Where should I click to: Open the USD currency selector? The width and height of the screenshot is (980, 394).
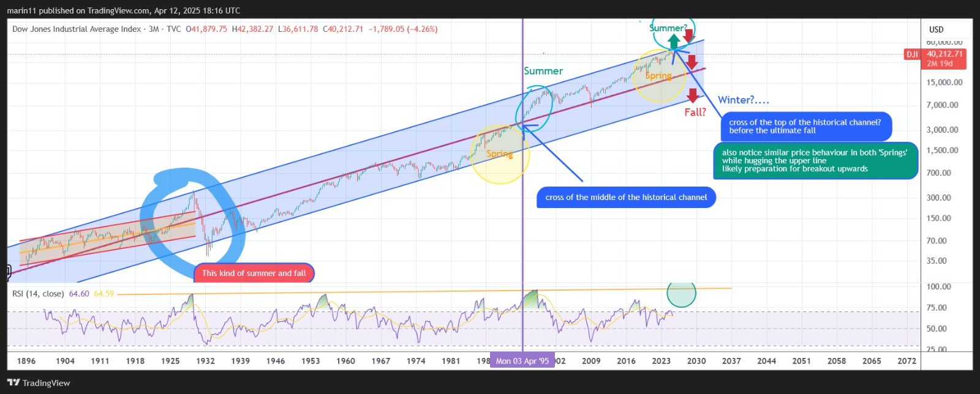[x=936, y=29]
